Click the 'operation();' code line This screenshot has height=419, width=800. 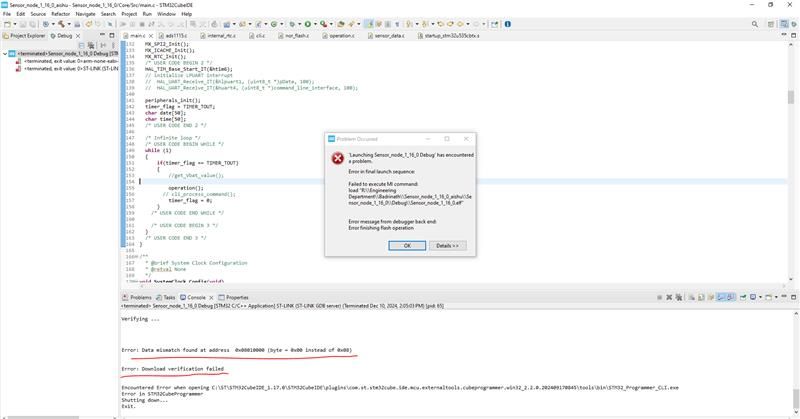[x=186, y=188]
